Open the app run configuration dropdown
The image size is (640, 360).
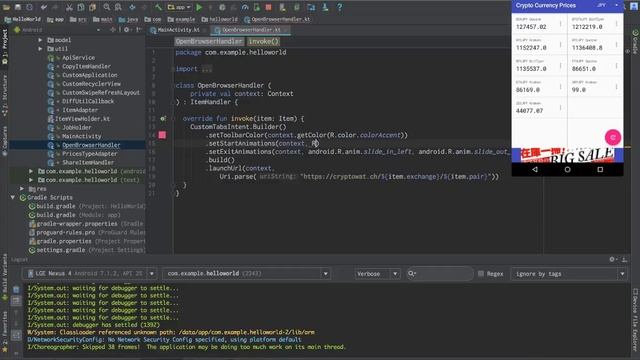click(x=180, y=7)
